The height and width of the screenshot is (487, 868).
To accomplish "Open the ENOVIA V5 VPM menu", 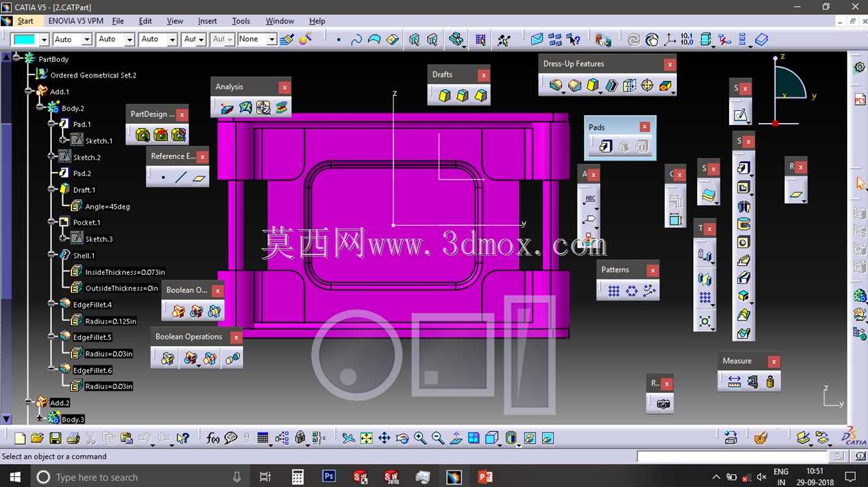I will click(x=76, y=21).
